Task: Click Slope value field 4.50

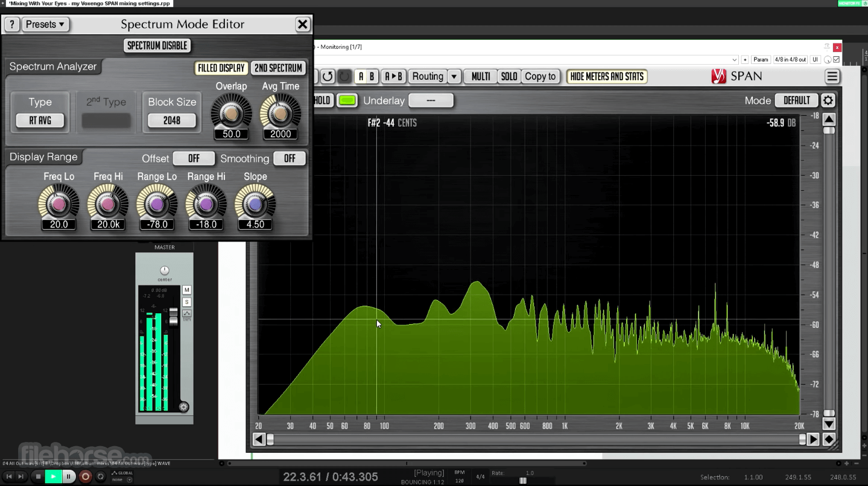Action: [255, 225]
